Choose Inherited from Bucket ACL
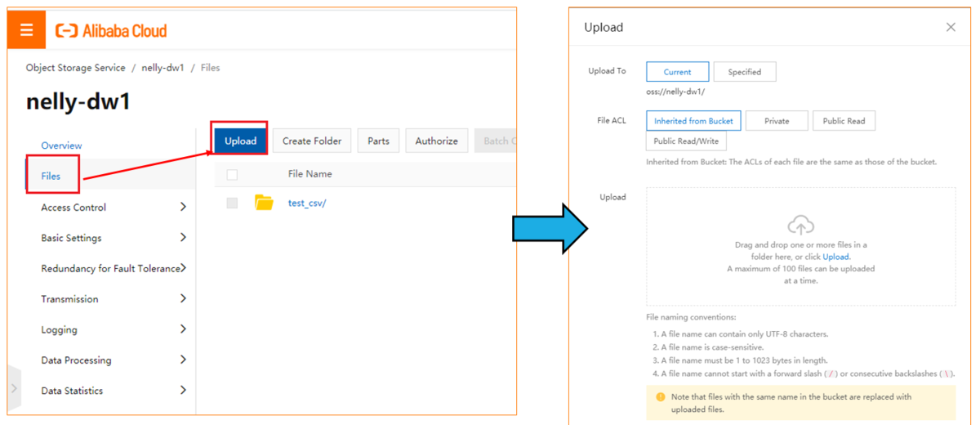This screenshot has height=425, width=980. click(x=693, y=121)
